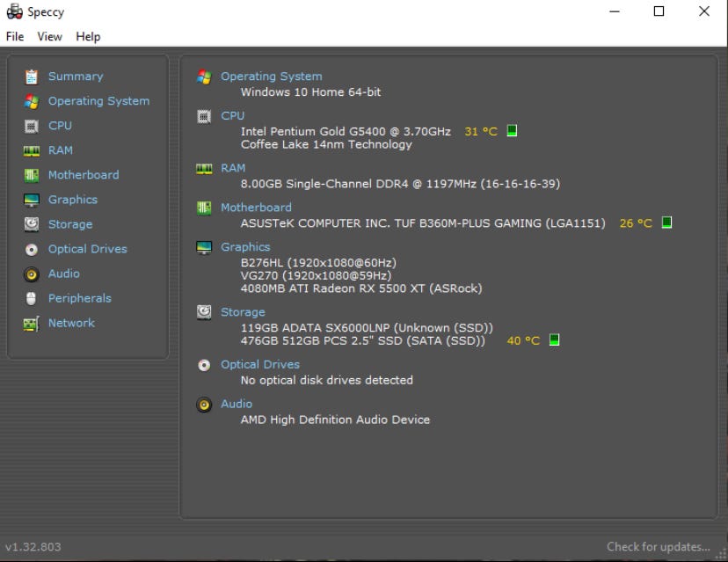Click the Windows flag icon in summary panel

click(x=204, y=77)
